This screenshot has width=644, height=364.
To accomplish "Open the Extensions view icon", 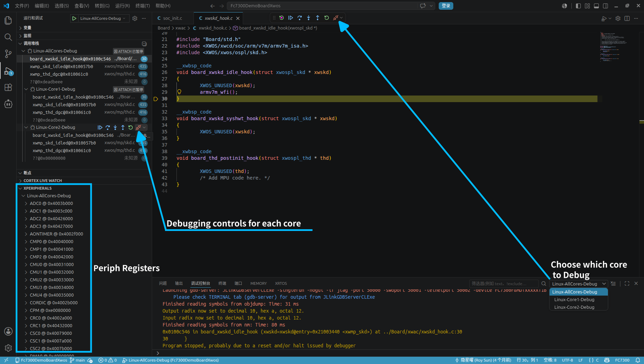I will pos(8,88).
